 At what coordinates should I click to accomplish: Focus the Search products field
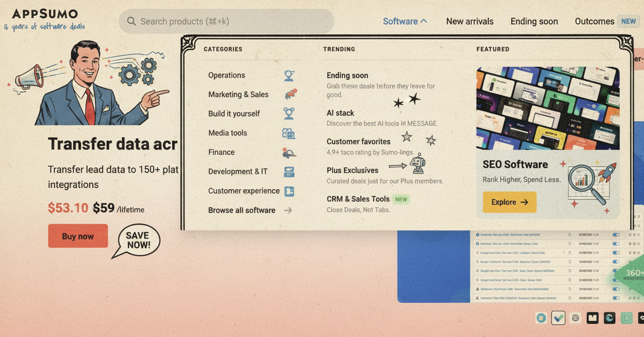point(226,21)
